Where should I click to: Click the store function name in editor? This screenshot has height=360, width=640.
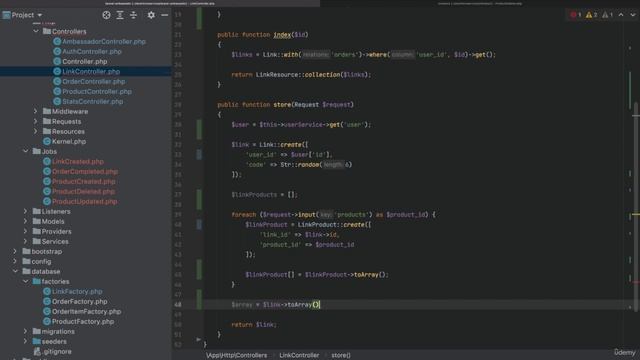pos(282,104)
